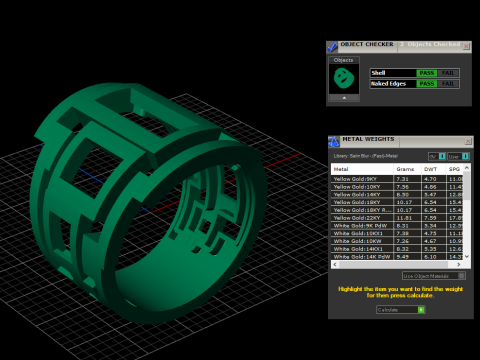Screen dimensions: 480x360
Task: Click the 8.50 grams value
Action: (x=403, y=195)
